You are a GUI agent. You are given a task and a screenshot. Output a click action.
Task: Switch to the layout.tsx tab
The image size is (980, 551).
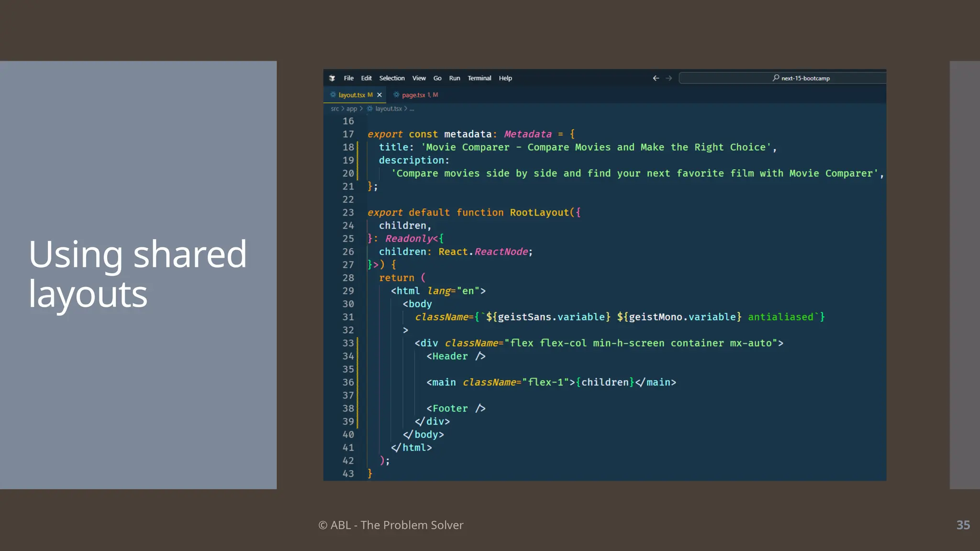(355, 95)
